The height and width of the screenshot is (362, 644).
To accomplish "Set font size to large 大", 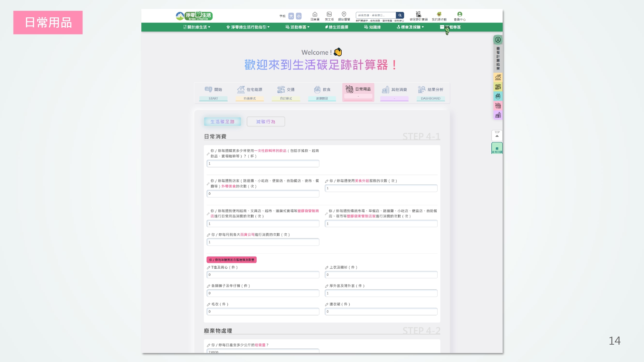I will point(291,16).
